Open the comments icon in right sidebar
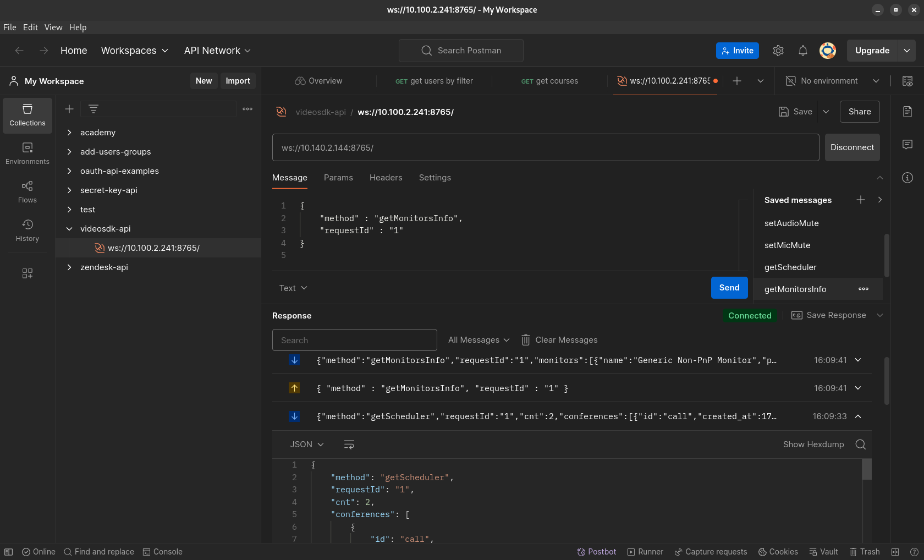The width and height of the screenshot is (924, 560). (x=908, y=145)
